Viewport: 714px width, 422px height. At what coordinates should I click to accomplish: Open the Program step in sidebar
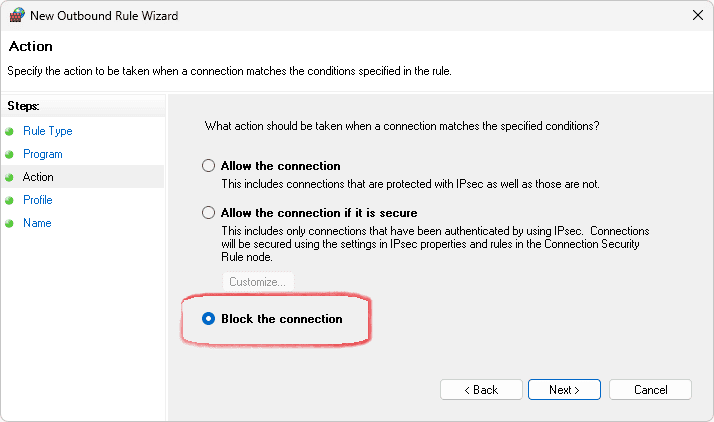coord(43,154)
